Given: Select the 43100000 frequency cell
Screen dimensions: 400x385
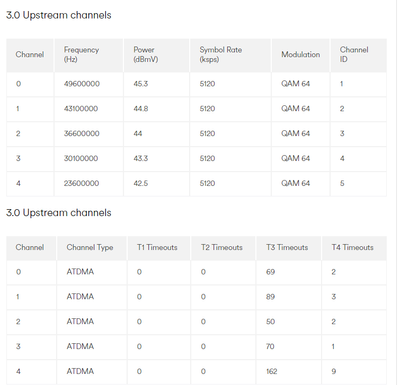Looking at the screenshot, I should pos(81,109).
